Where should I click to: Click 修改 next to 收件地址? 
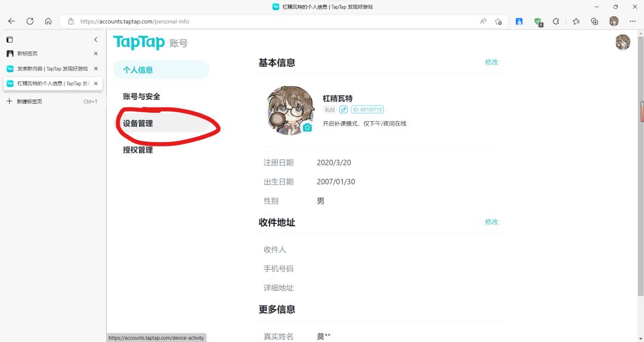491,222
